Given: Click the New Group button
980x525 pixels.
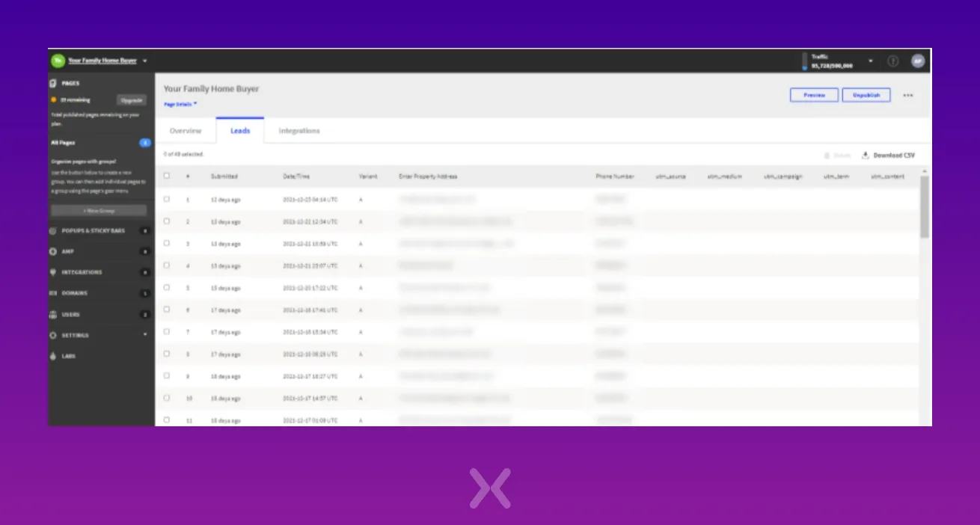Looking at the screenshot, I should (99, 211).
